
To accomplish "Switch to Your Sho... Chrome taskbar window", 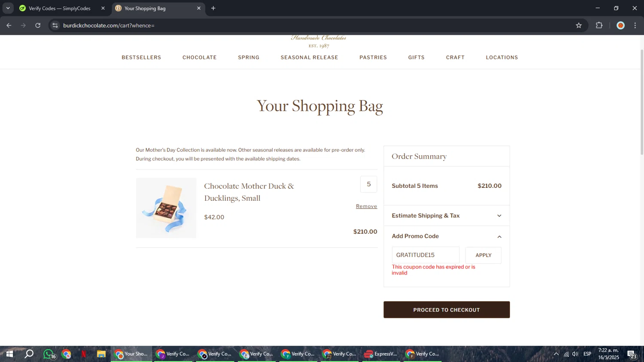I will [131, 354].
